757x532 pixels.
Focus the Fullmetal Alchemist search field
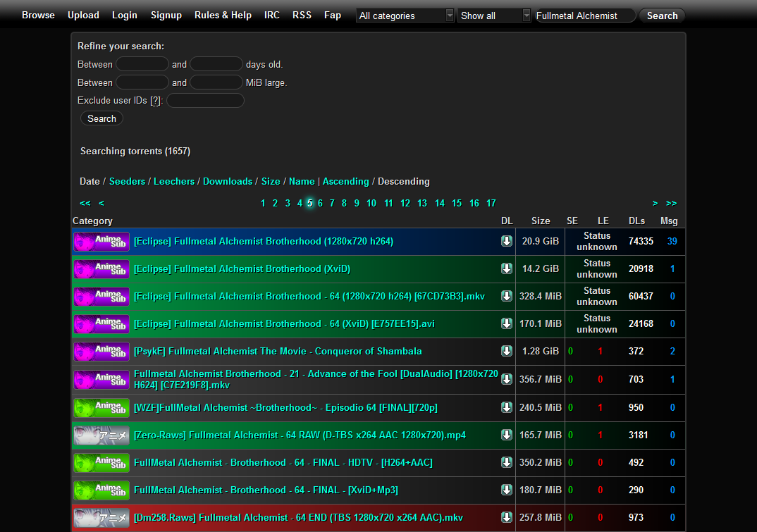tap(585, 16)
